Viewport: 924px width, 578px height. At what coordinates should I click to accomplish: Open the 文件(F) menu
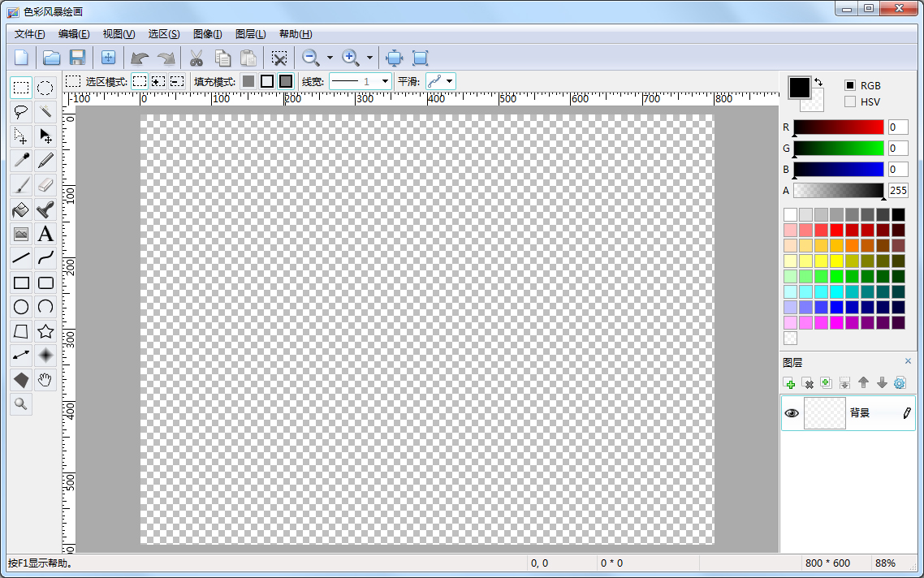tap(30, 34)
